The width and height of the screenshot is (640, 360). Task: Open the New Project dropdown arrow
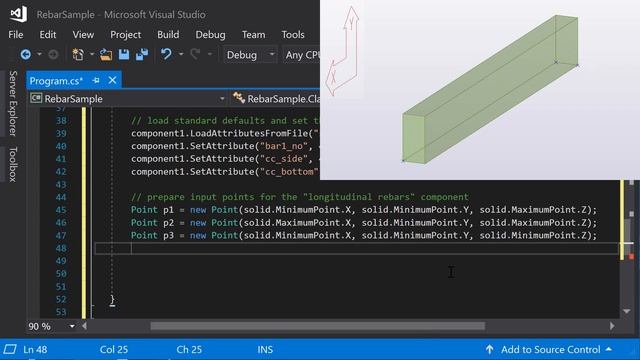(92, 54)
